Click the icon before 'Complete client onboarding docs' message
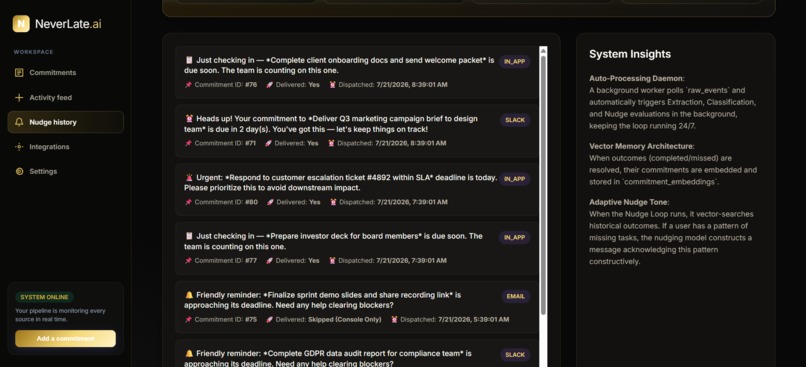Screen dimensions: 806x367 (189, 60)
